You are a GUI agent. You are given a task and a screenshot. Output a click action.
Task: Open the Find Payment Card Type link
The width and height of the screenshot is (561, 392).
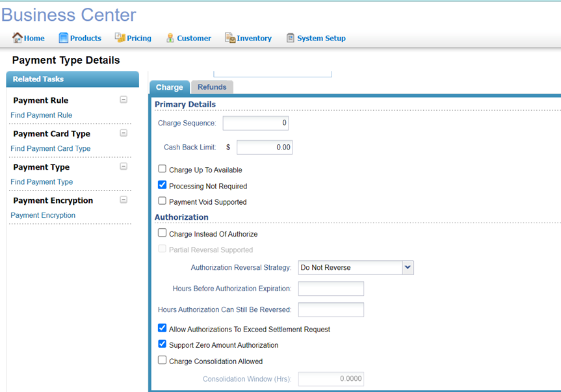tap(51, 148)
